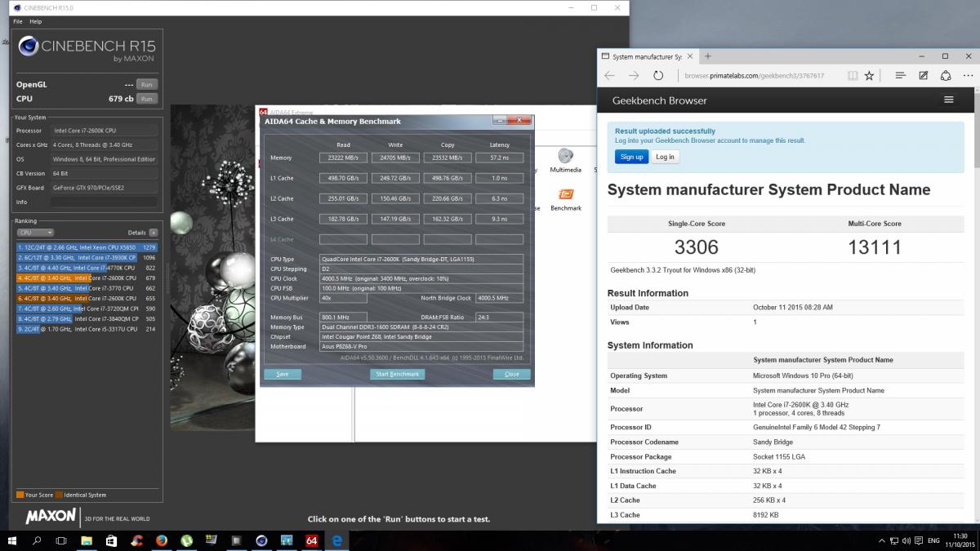Show hidden system tray icons

pyautogui.click(x=882, y=541)
